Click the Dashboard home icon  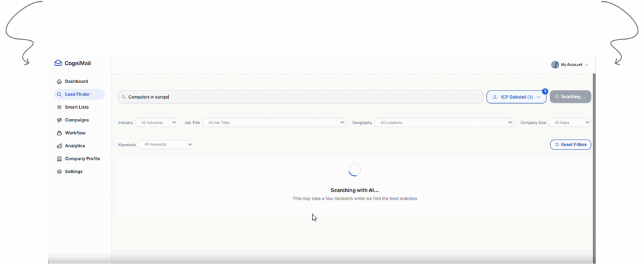click(x=59, y=82)
